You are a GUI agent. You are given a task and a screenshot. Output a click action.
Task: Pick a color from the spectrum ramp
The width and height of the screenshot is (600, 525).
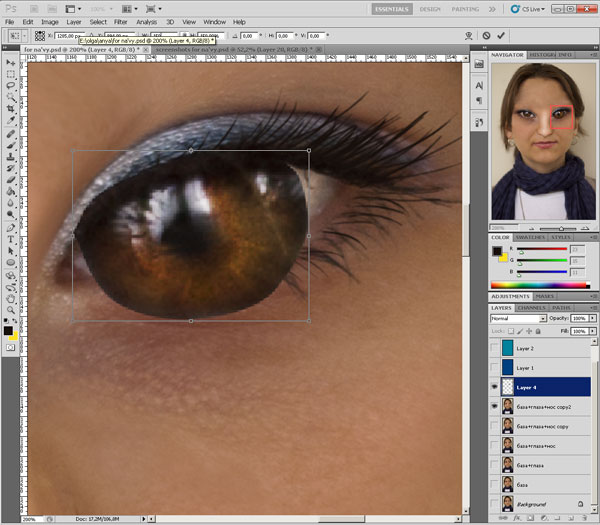pos(540,283)
